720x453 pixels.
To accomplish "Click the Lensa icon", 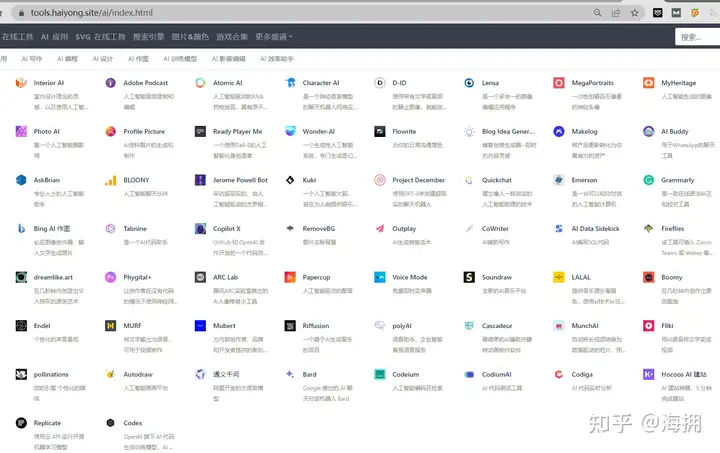I will point(469,83).
